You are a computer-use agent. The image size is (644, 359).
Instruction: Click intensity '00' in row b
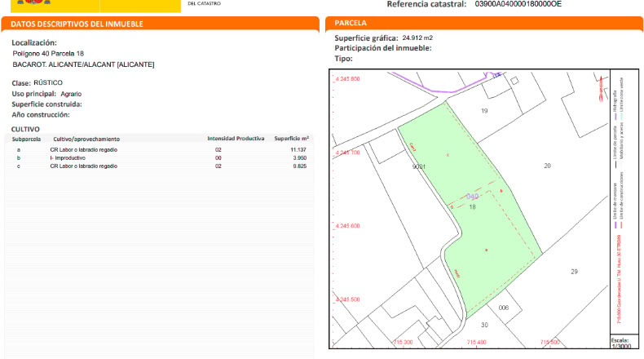coord(218,158)
